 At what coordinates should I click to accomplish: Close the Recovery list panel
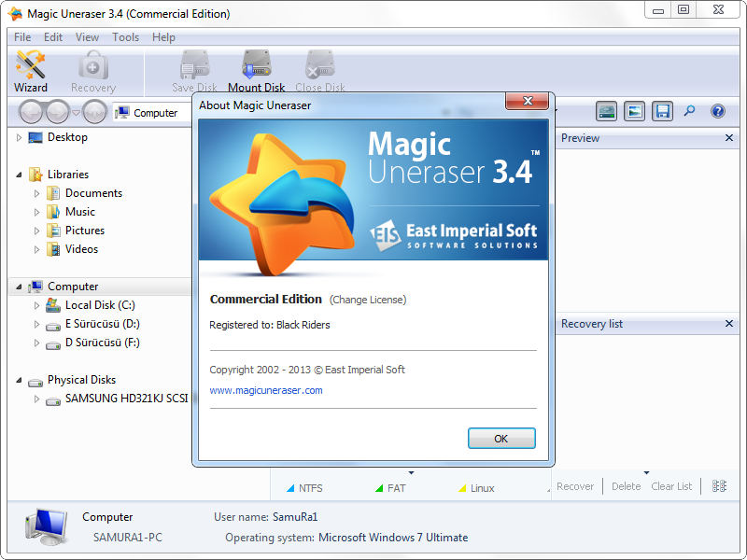coord(729,323)
